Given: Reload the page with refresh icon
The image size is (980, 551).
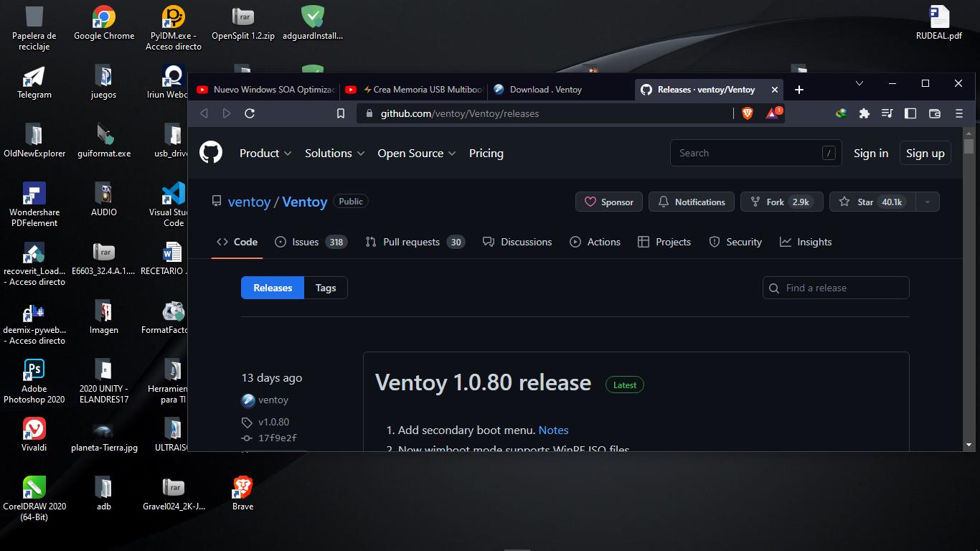Looking at the screenshot, I should [x=250, y=113].
